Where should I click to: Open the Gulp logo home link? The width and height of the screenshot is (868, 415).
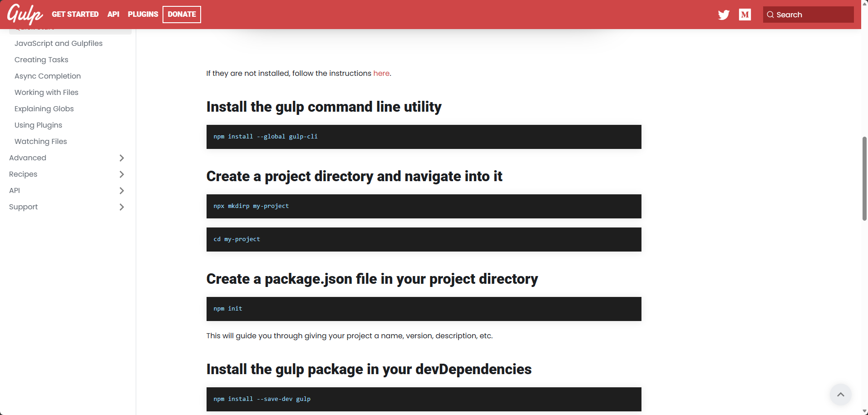pyautogui.click(x=25, y=14)
